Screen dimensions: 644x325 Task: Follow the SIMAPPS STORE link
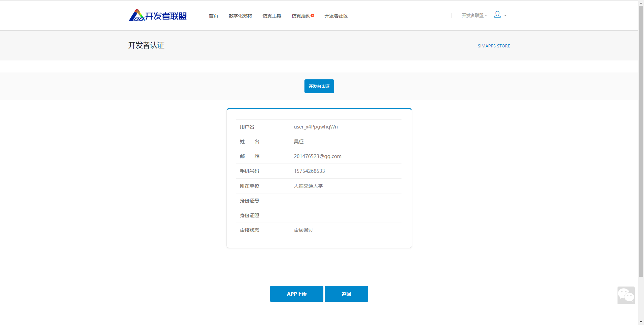point(494,46)
